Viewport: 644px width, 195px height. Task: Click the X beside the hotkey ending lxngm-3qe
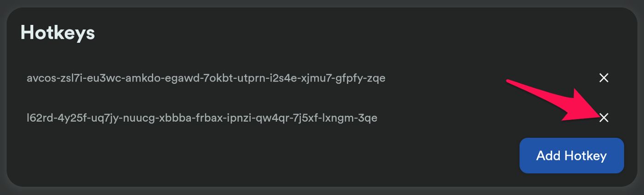pos(604,118)
